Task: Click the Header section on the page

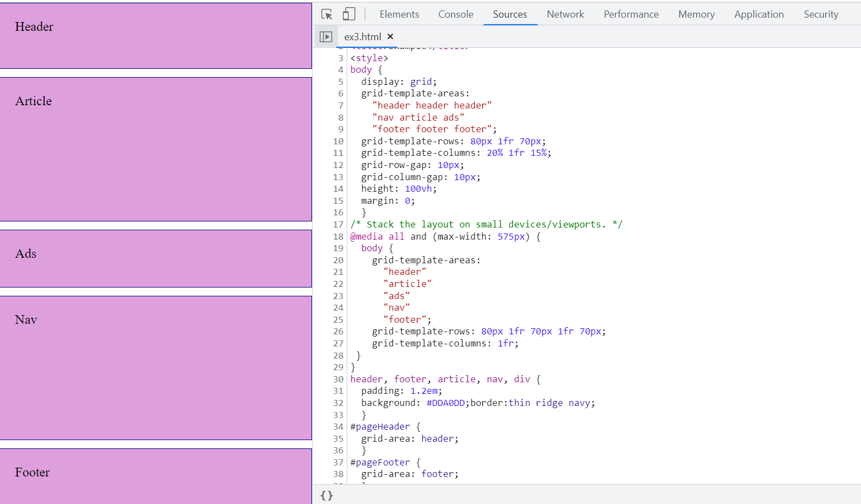Action: point(155,36)
